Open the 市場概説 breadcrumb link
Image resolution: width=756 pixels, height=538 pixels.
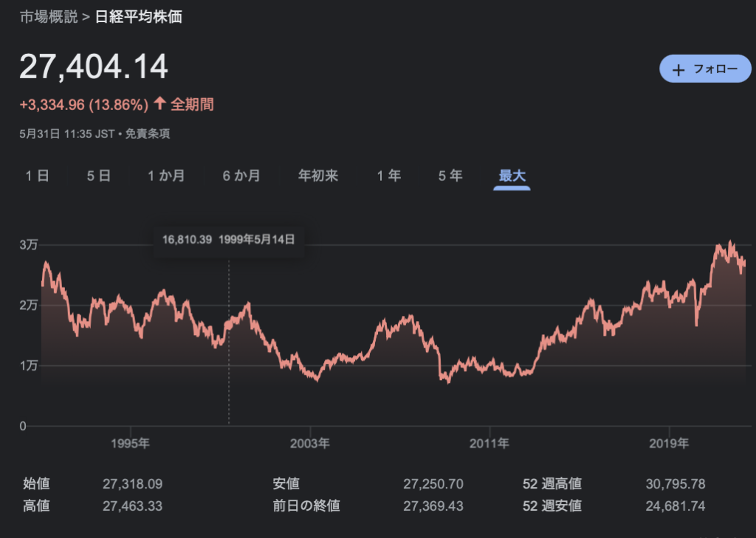(x=49, y=17)
